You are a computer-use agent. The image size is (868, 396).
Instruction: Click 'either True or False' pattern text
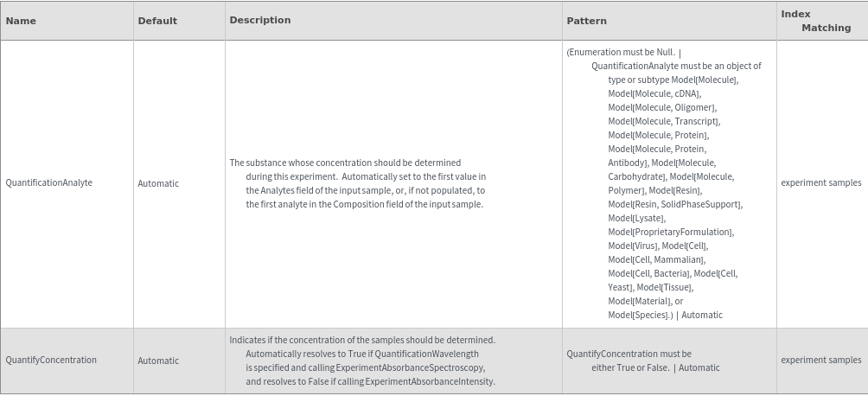click(x=630, y=367)
